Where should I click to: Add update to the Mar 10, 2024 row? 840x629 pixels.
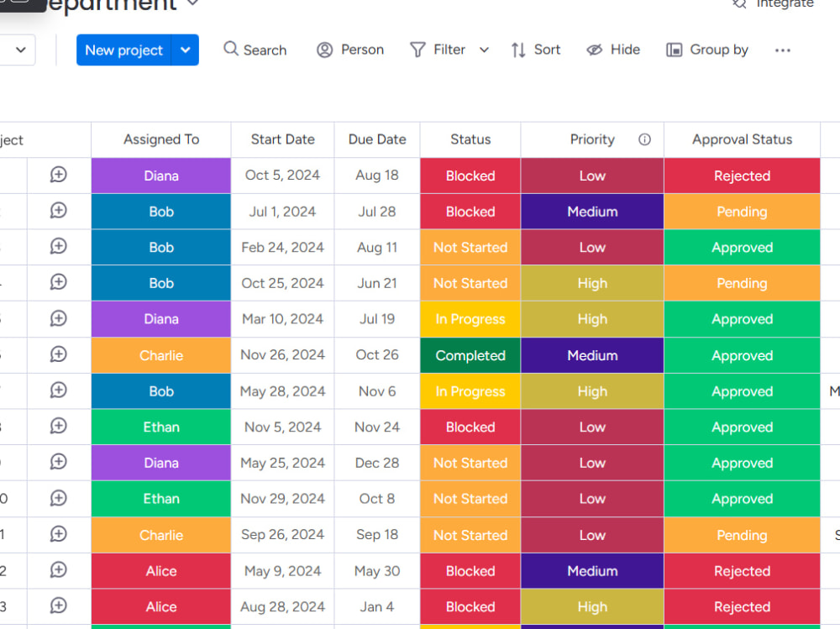(x=59, y=318)
